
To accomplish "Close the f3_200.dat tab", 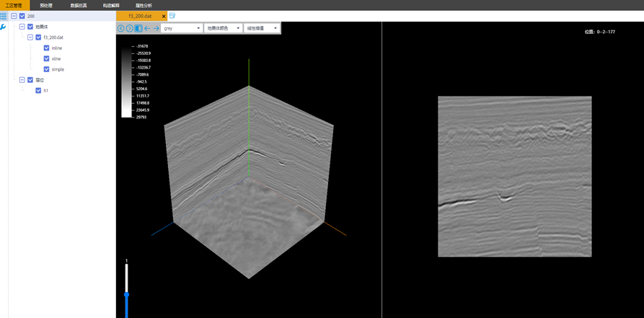I will [164, 16].
